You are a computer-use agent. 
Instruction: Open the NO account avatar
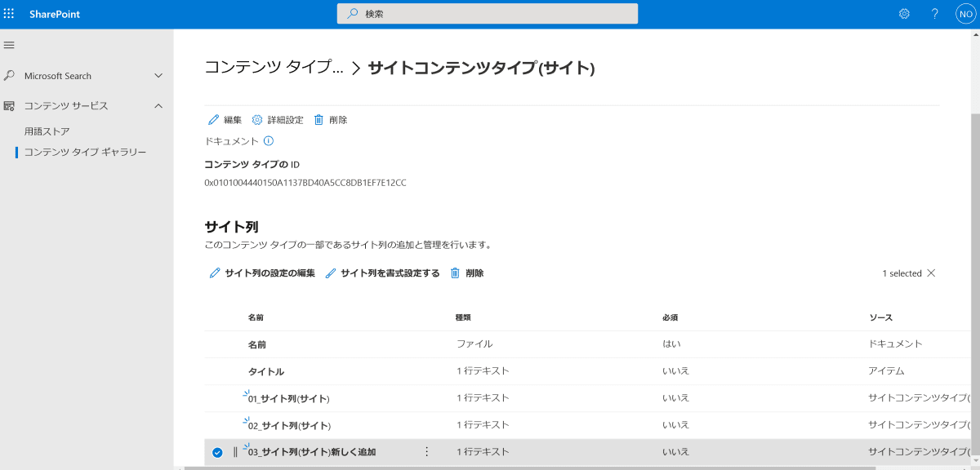[x=966, y=14]
